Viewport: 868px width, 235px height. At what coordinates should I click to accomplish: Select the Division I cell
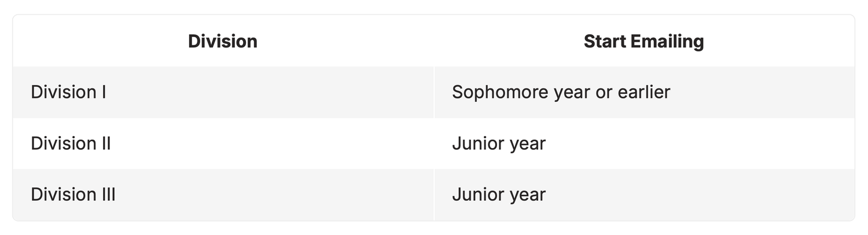(223, 93)
